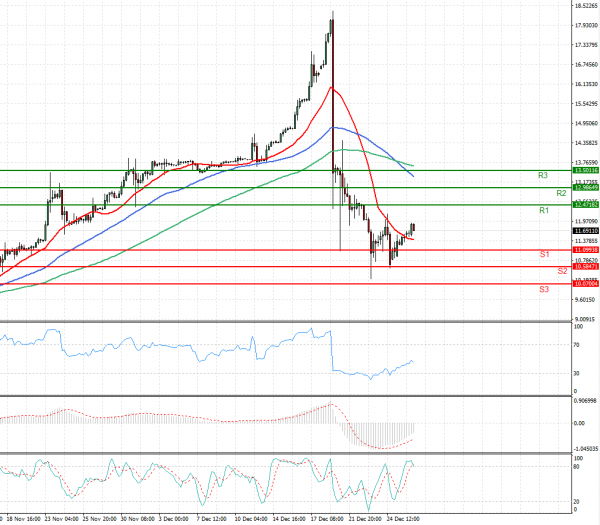600x525 pixels.
Task: Click the stochastic 80 level value
Action: pyautogui.click(x=577, y=467)
